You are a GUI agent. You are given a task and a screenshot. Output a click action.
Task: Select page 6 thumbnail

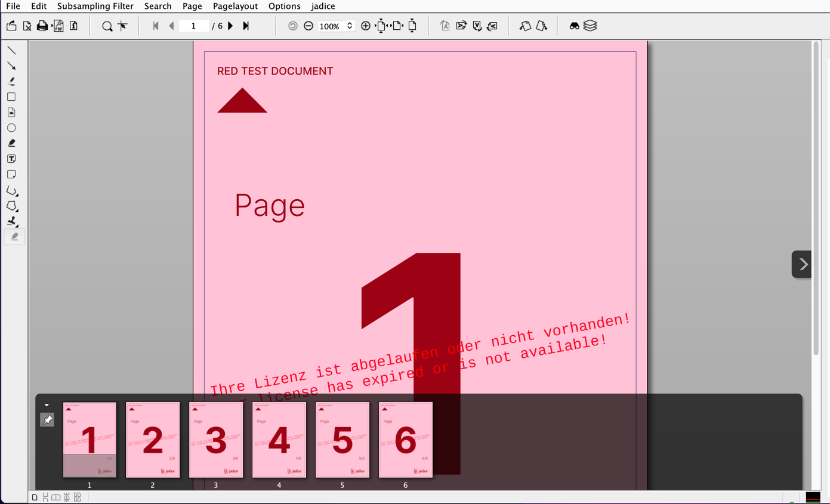click(406, 440)
